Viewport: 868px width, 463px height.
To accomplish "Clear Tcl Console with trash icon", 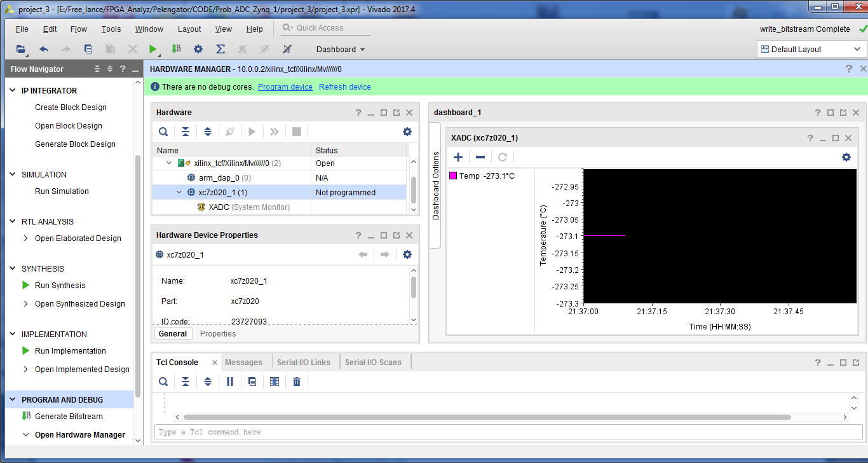I will click(297, 382).
